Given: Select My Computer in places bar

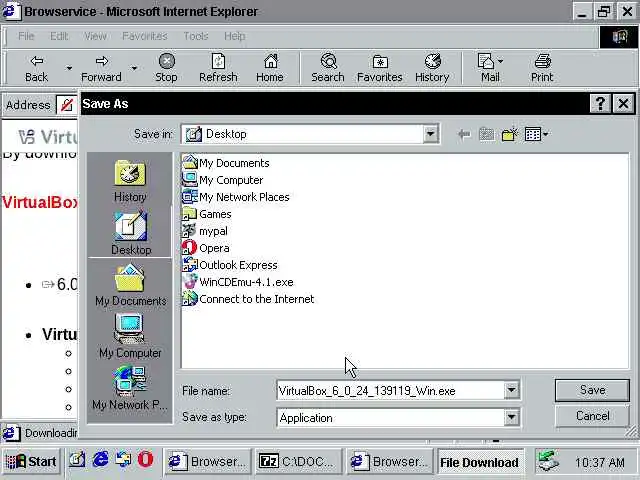Looking at the screenshot, I should pos(130,336).
